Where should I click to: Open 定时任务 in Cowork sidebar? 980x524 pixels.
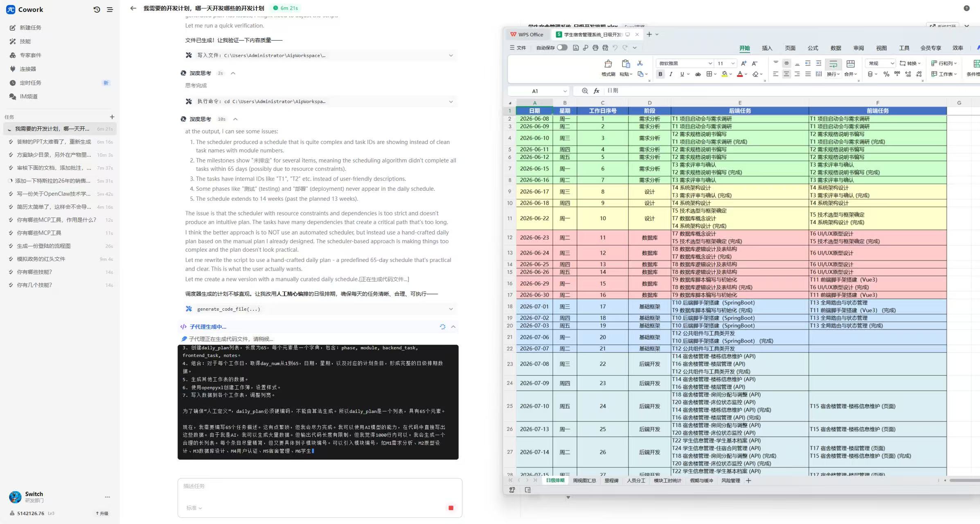click(30, 83)
